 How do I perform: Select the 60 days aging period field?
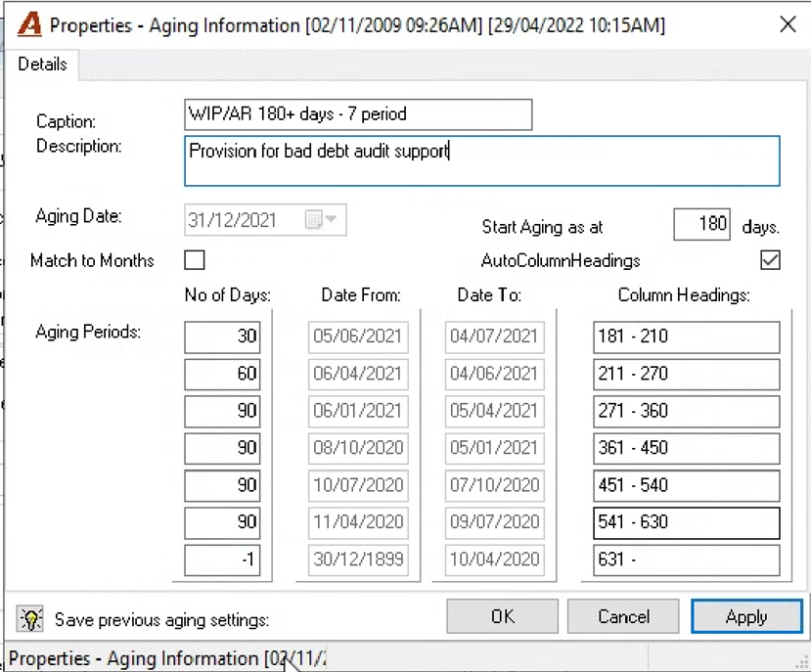[222, 374]
